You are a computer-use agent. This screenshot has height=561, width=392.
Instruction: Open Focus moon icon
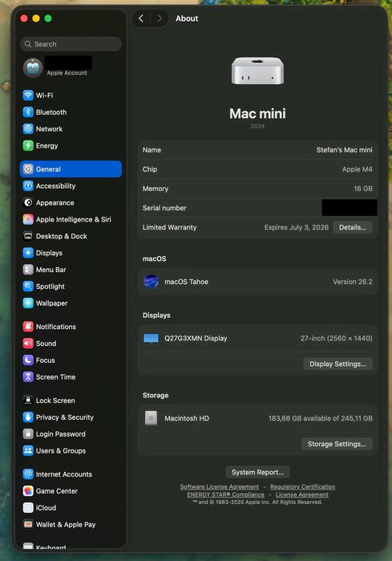click(x=28, y=360)
